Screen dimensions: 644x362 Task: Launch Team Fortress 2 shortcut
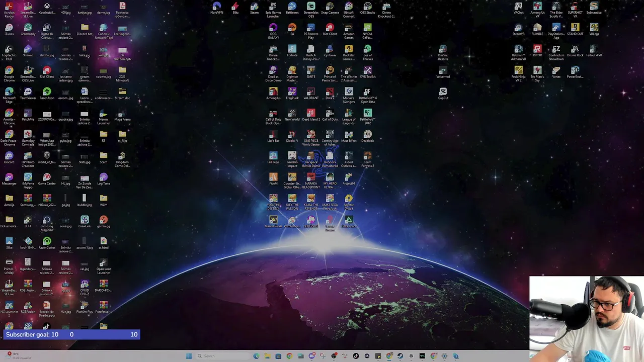click(368, 159)
